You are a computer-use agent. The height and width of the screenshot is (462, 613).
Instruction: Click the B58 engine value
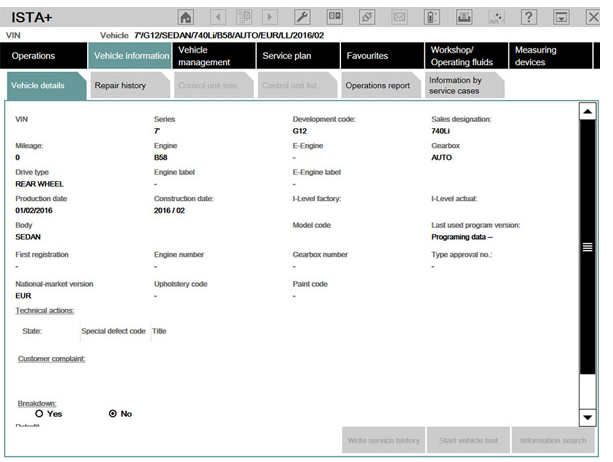(161, 158)
